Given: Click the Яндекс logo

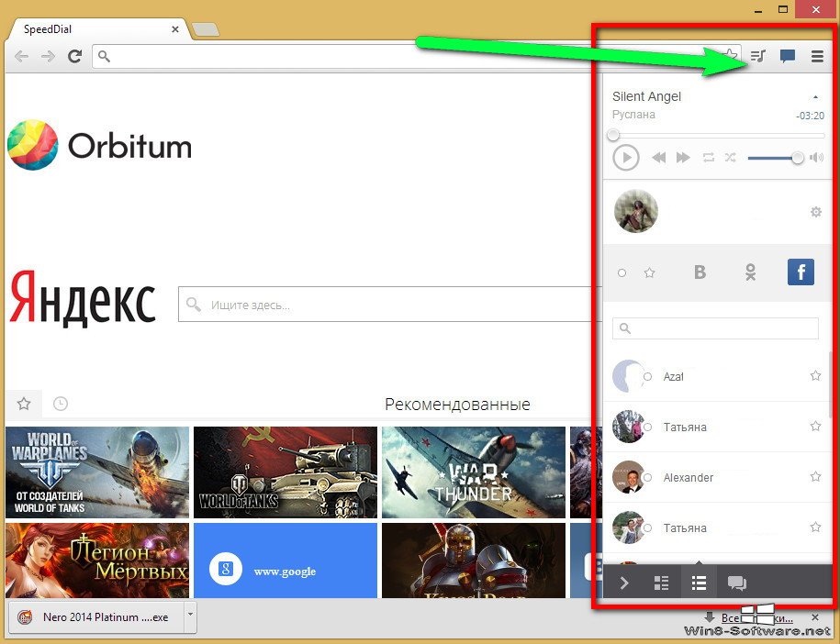Looking at the screenshot, I should pyautogui.click(x=83, y=299).
